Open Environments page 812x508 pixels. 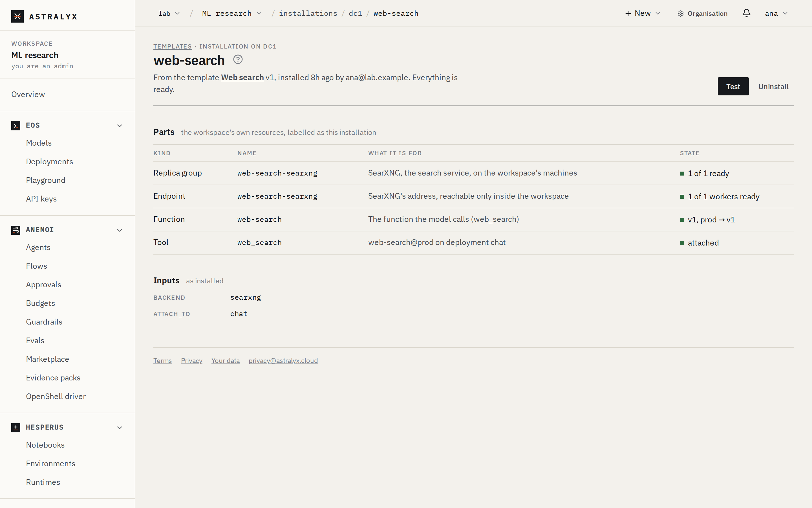pos(51,464)
